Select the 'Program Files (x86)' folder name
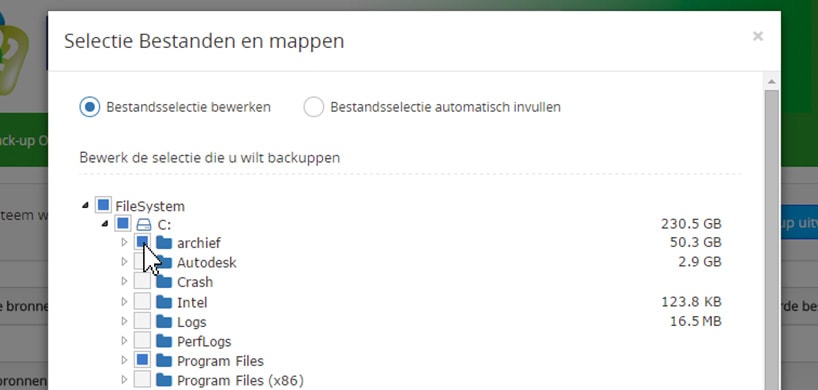This screenshot has height=390, width=818. [x=240, y=381]
